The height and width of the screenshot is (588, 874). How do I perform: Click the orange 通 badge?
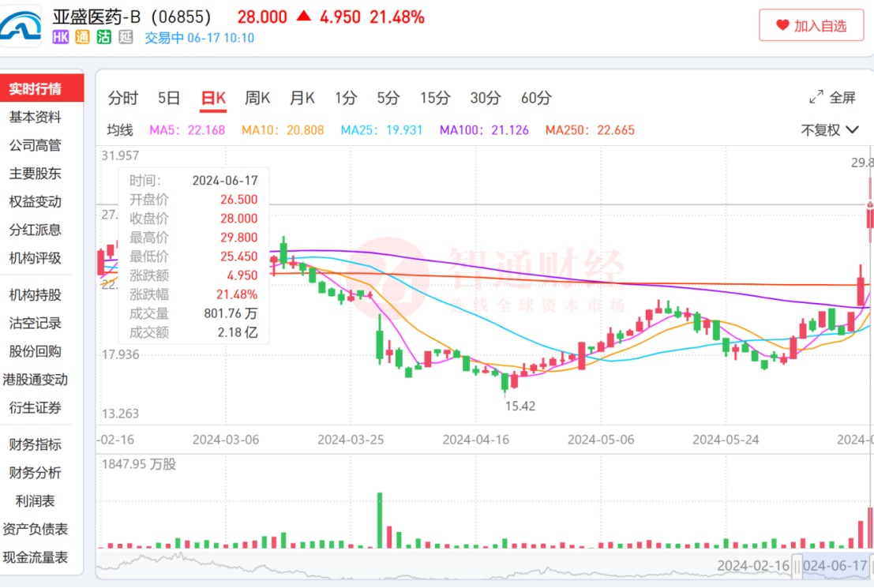click(x=82, y=37)
